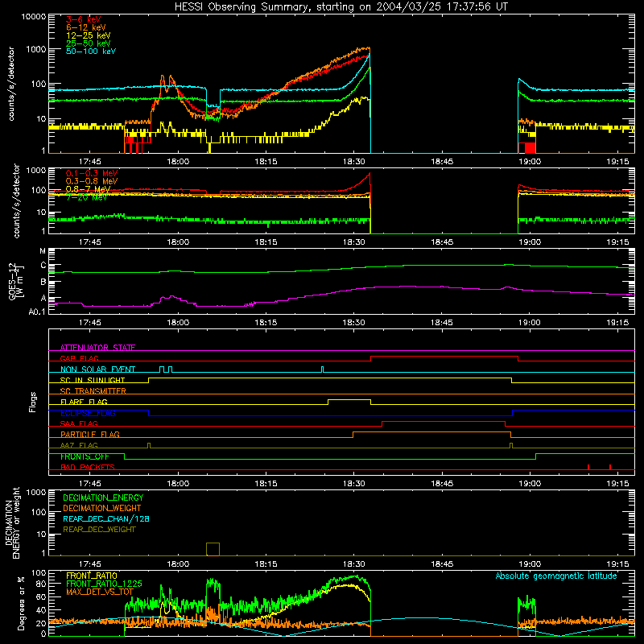Select the 0.3-0.8 MeV legend label
Image resolution: width=644 pixels, height=644 pixels.
(91, 181)
